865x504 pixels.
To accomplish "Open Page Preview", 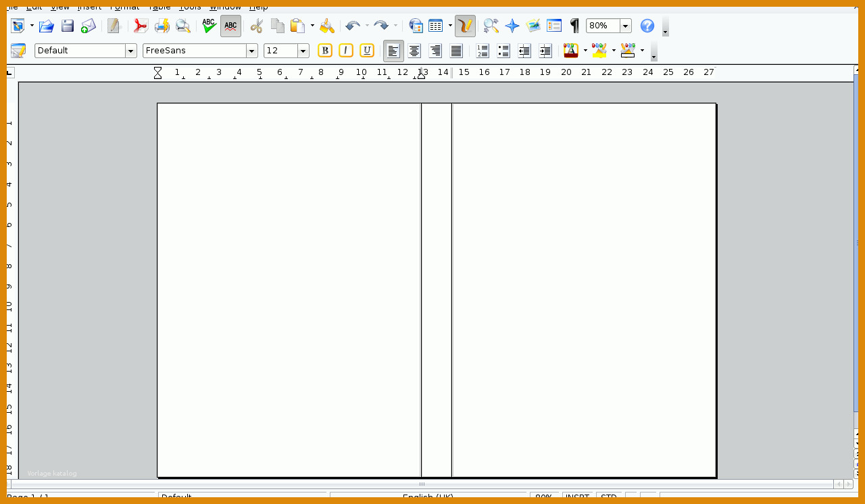I will click(x=183, y=26).
